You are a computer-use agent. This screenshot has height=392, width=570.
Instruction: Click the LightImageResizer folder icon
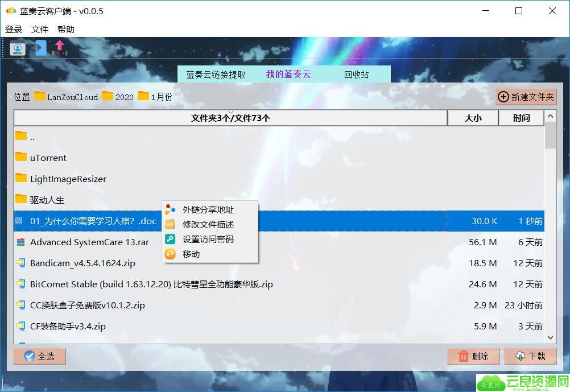21,178
